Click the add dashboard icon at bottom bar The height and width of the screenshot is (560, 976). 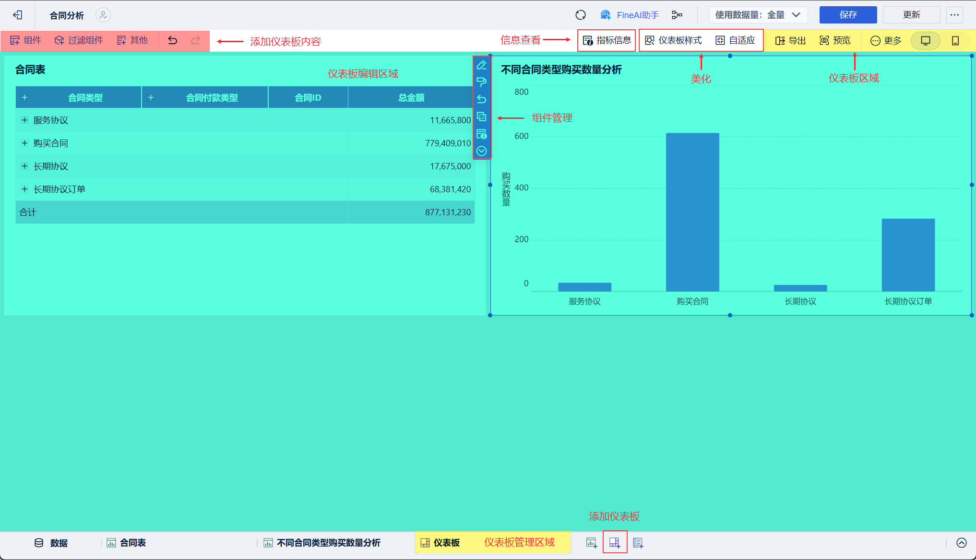click(615, 543)
